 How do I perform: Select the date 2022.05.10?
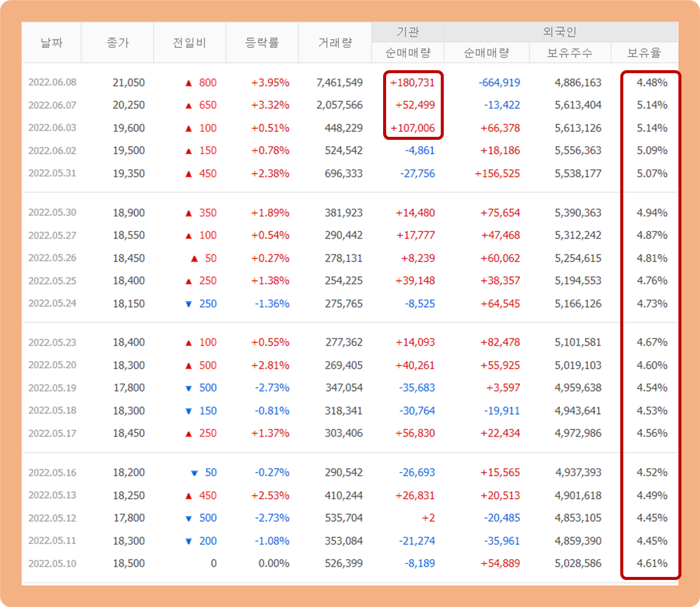pos(52,563)
